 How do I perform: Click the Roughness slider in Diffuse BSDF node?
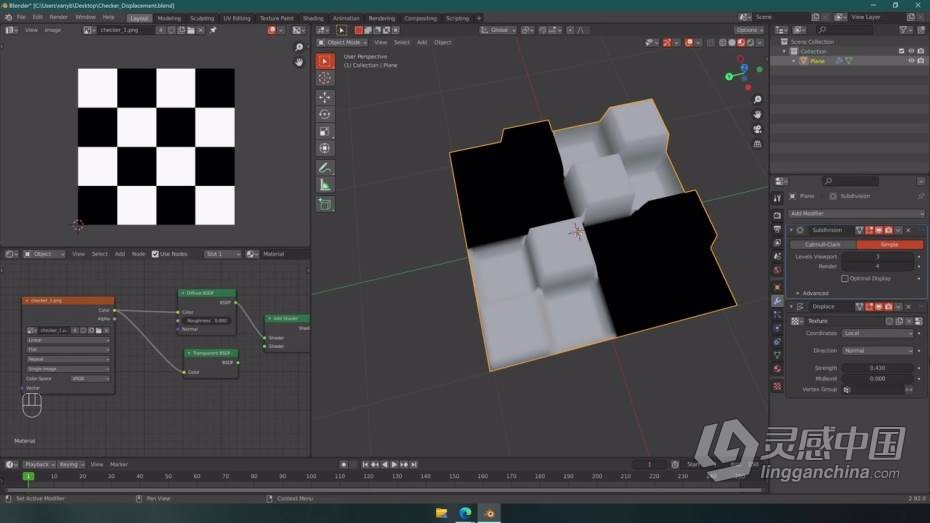[205, 321]
